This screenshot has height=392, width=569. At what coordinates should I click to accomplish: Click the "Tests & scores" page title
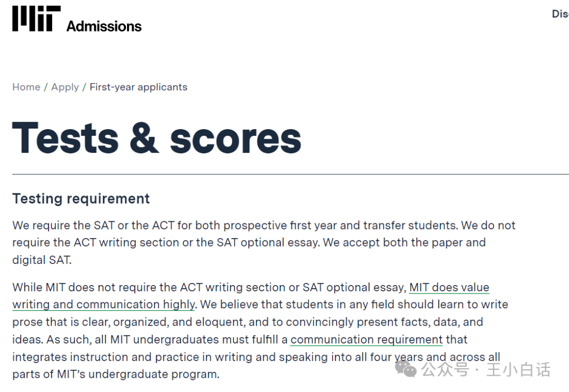point(157,138)
